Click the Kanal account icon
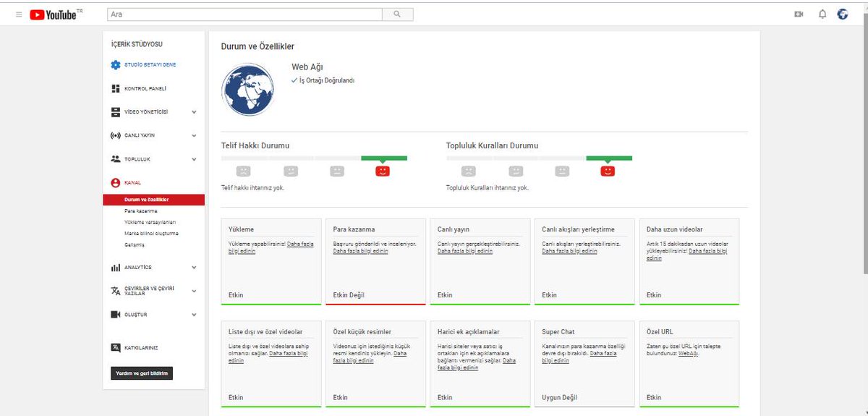 click(x=116, y=183)
